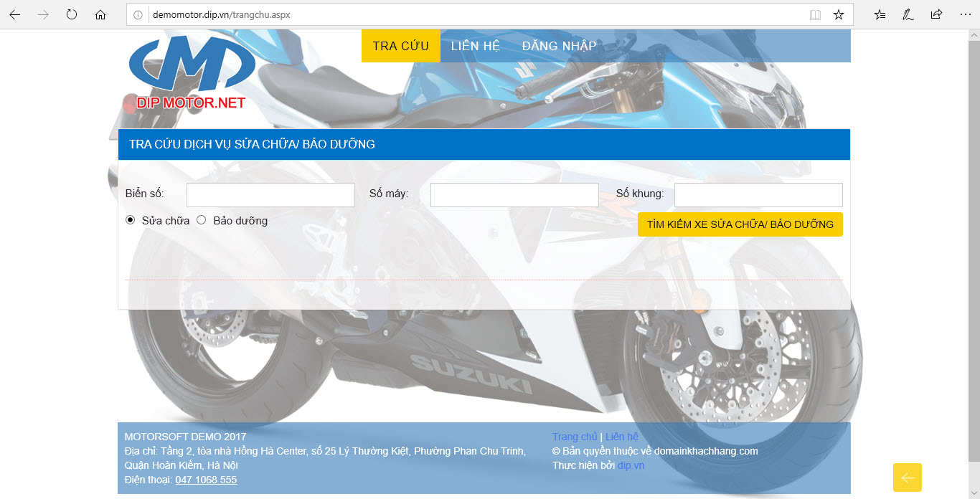Follow the Liên hệ footer link
This screenshot has height=499, width=980.
click(x=622, y=437)
